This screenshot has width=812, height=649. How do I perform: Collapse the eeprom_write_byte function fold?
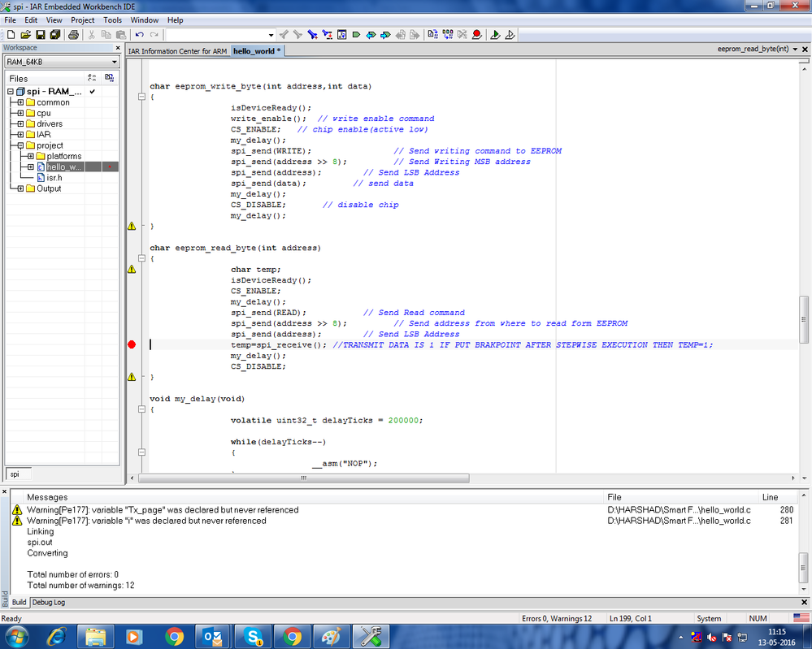pyautogui.click(x=141, y=97)
